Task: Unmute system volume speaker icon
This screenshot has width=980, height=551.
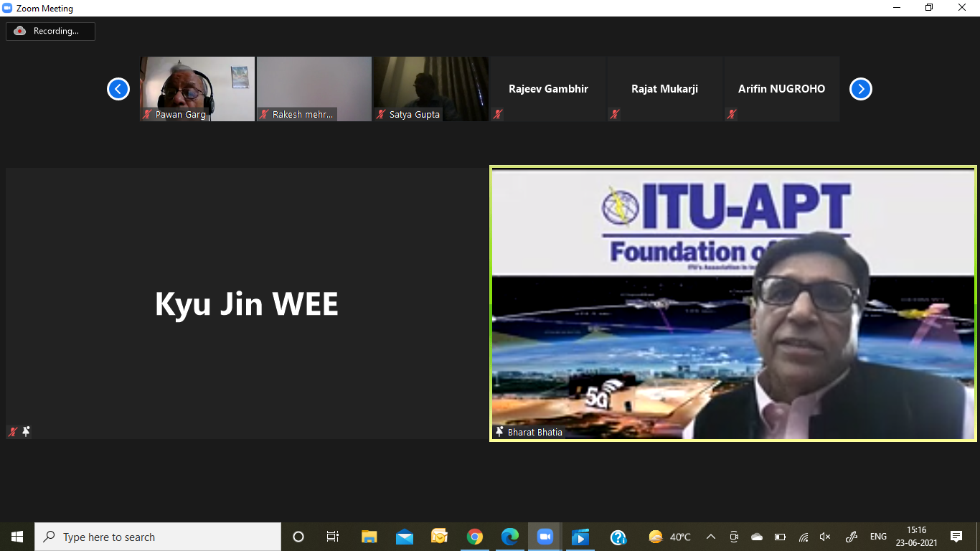Action: [825, 537]
